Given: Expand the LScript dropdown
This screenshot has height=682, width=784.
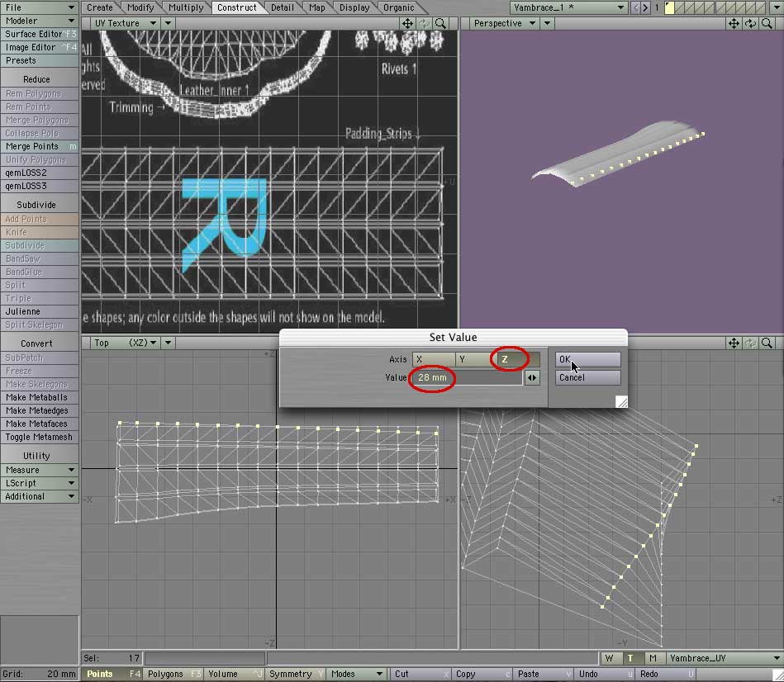Looking at the screenshot, I should click(x=40, y=483).
